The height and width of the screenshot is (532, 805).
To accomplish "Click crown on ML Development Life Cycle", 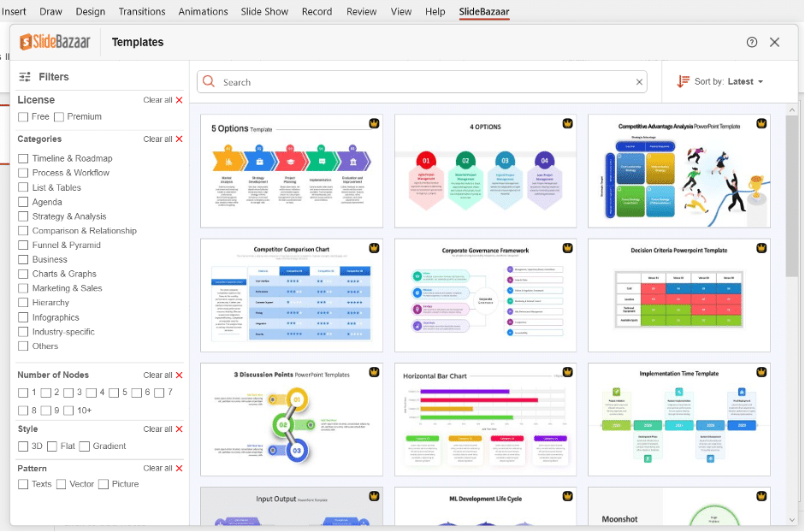I will [x=567, y=496].
